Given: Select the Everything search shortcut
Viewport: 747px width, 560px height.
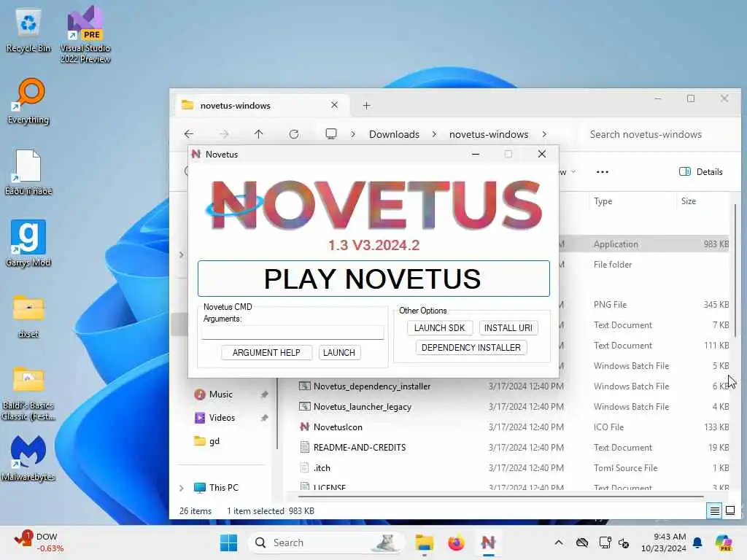Looking at the screenshot, I should (x=28, y=101).
